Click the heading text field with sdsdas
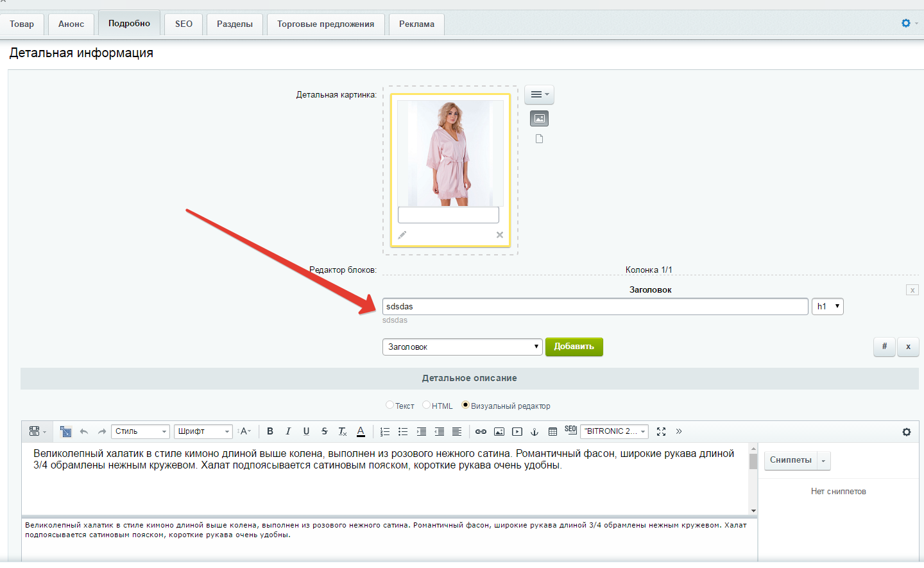The height and width of the screenshot is (568, 924). [595, 307]
